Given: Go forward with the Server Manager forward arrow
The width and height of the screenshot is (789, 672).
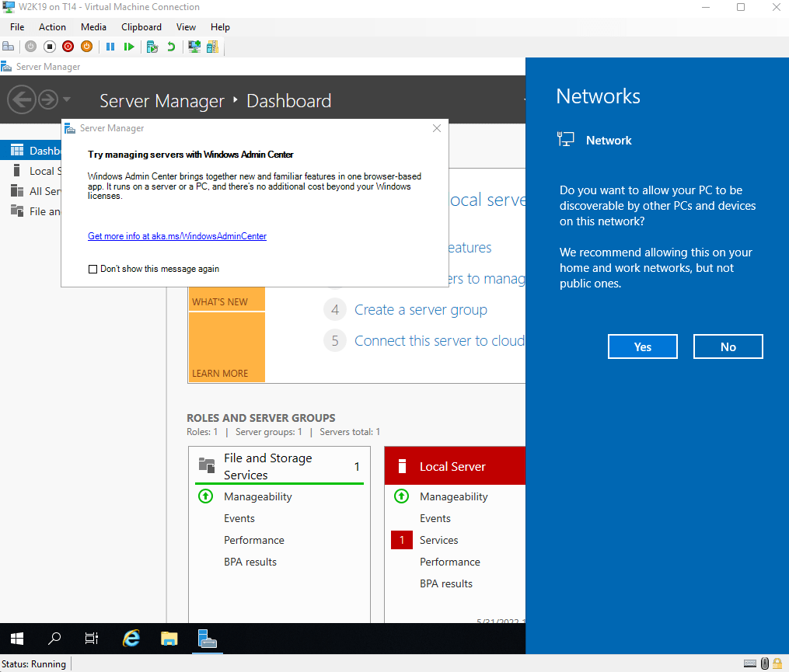Looking at the screenshot, I should (48, 99).
